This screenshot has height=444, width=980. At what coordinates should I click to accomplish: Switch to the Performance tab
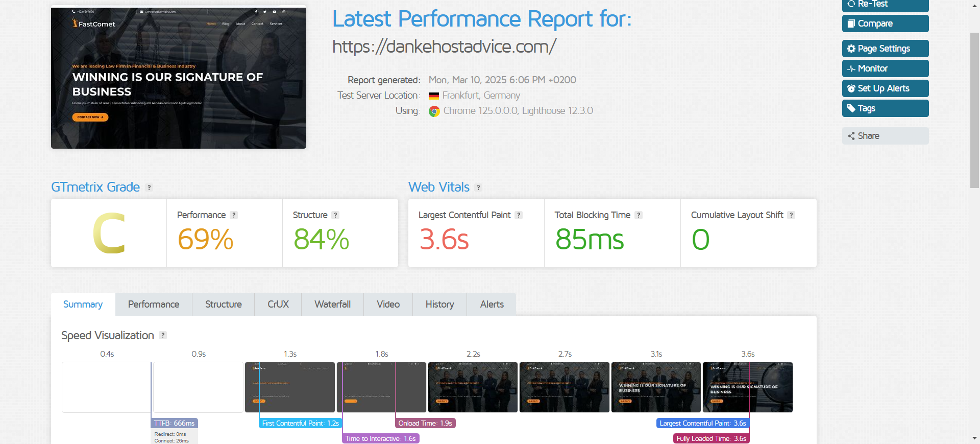click(x=154, y=305)
